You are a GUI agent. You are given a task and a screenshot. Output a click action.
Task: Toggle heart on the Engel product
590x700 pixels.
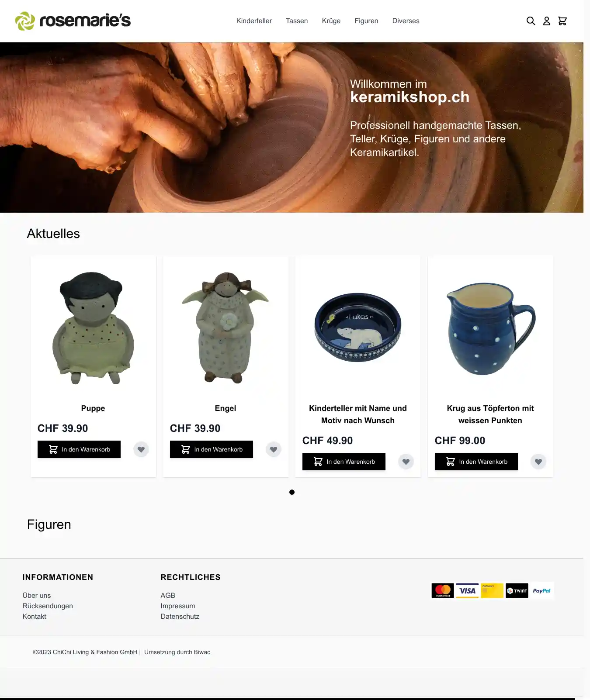coord(274,449)
